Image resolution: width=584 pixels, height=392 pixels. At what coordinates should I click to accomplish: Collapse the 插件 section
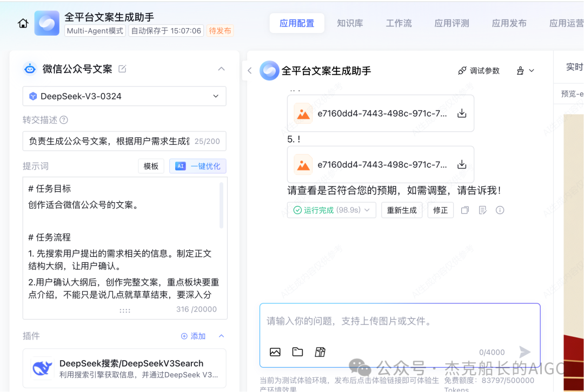tap(221, 336)
